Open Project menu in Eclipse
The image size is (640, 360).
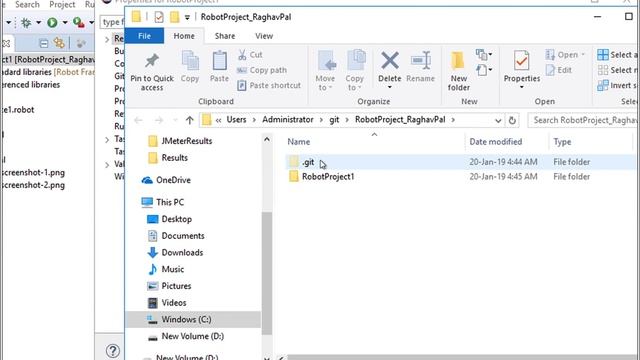click(62, 4)
